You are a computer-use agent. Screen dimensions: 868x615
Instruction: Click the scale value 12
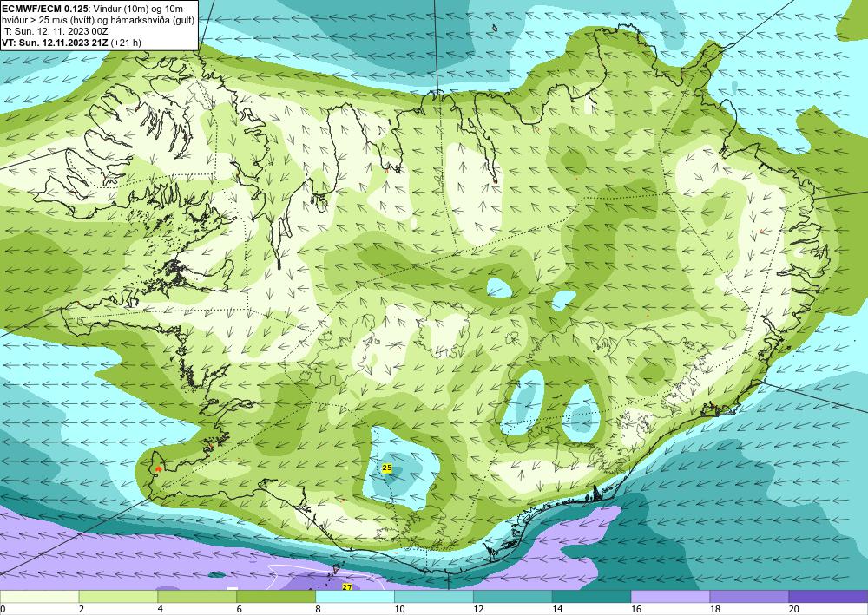478,610
